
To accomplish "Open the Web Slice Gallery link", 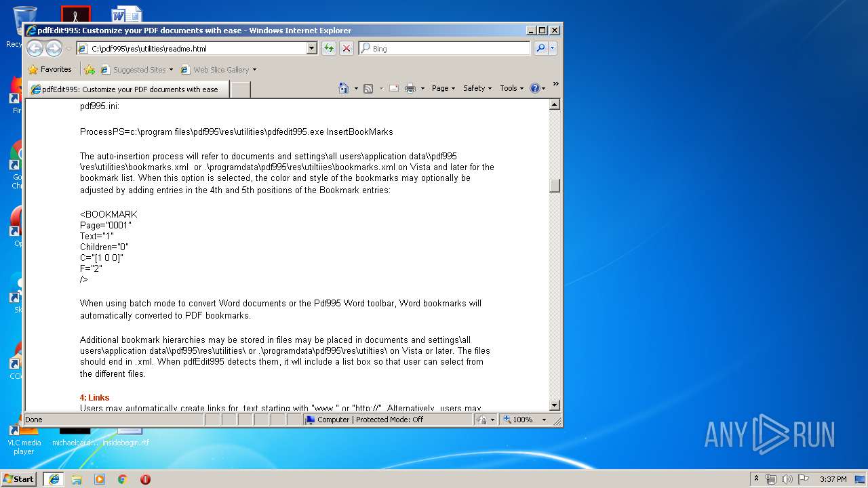I will click(x=215, y=69).
